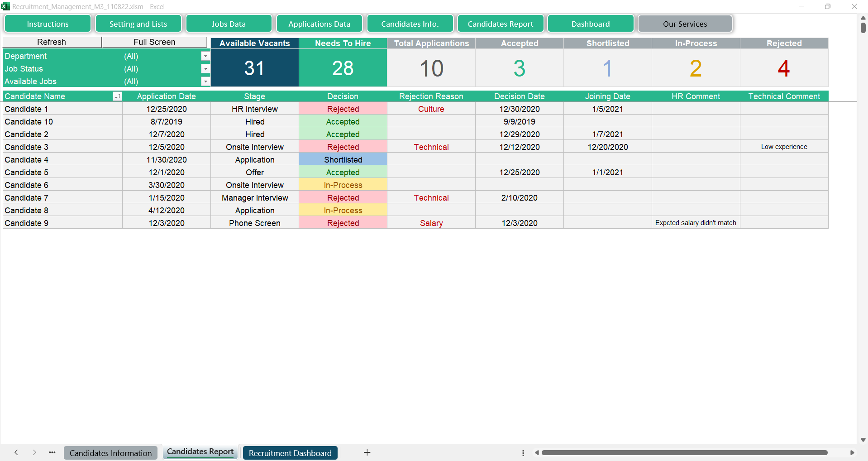Image resolution: width=868 pixels, height=461 pixels.
Task: Switch to Candidates Information sheet tab
Action: tap(110, 453)
